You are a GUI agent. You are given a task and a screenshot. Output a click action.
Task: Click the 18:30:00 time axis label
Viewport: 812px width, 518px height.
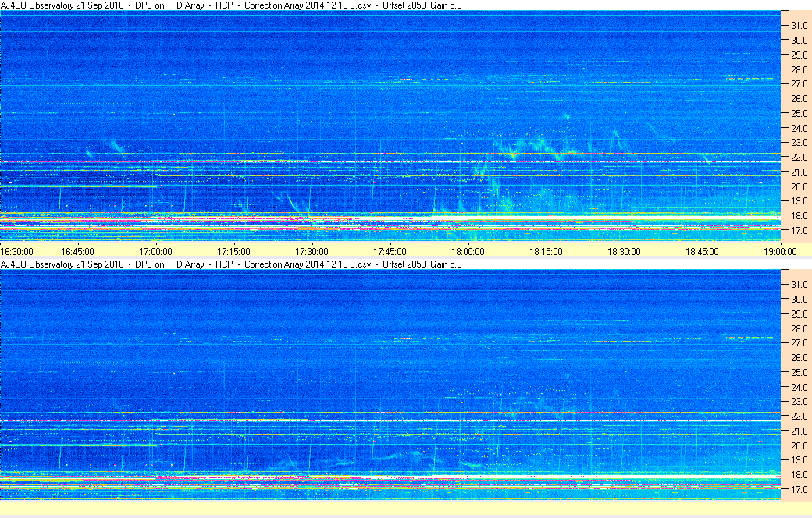pyautogui.click(x=624, y=251)
